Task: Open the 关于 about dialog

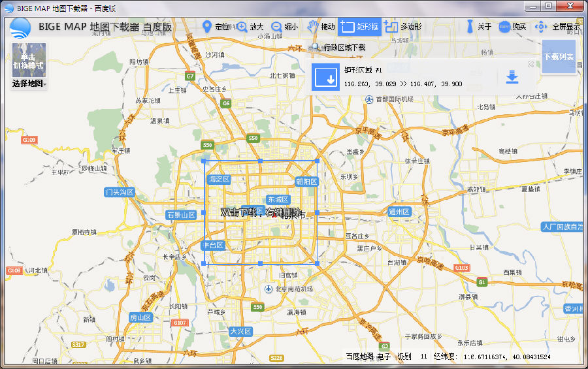Action: pos(479,27)
